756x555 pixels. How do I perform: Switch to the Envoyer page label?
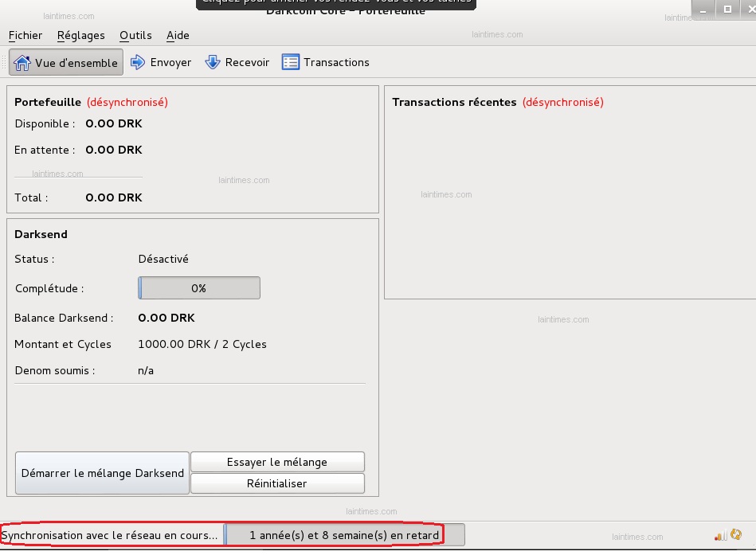click(170, 63)
